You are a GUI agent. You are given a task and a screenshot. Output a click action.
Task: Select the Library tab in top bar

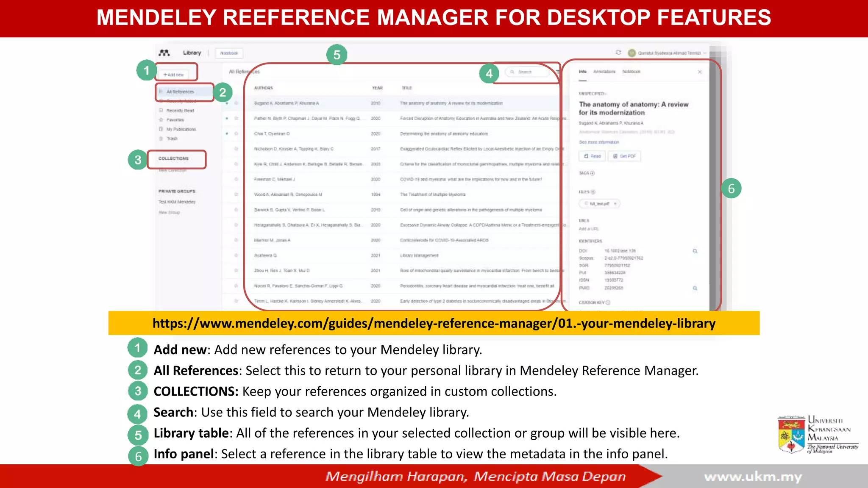point(192,53)
